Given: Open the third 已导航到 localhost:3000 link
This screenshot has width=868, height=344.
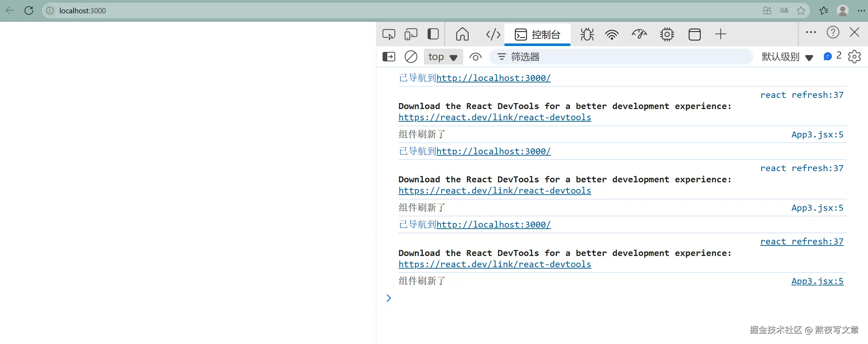Looking at the screenshot, I should [x=493, y=224].
